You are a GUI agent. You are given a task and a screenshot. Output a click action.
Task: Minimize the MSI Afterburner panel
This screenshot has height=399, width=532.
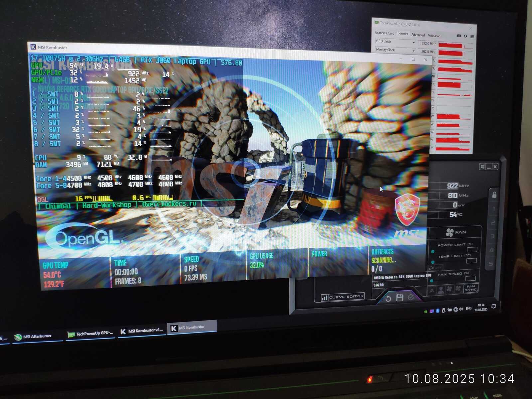(489, 167)
